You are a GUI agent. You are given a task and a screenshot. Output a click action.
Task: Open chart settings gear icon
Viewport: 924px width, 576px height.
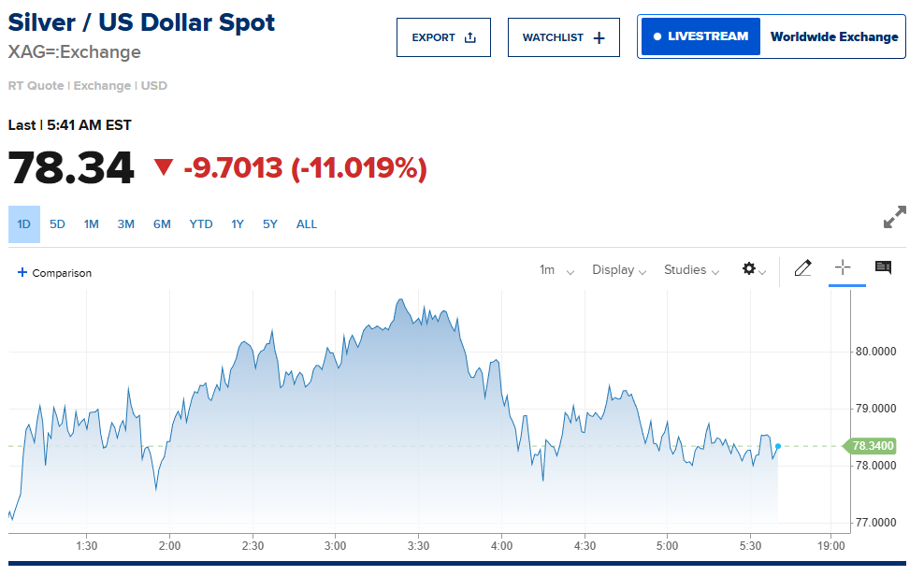(749, 268)
